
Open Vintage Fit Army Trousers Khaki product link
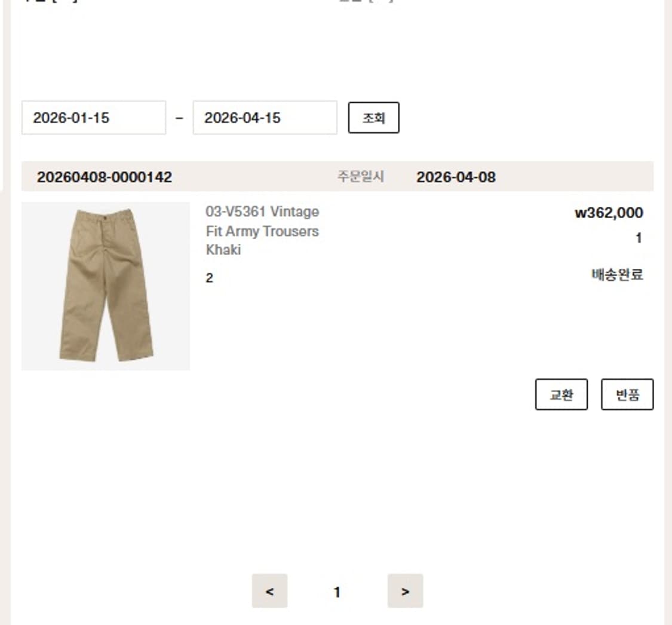262,231
